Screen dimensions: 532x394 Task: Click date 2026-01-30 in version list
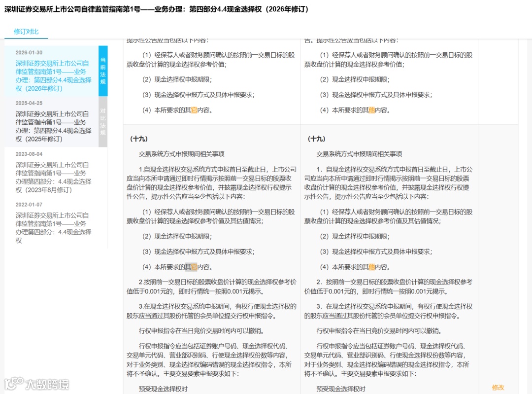[29, 53]
